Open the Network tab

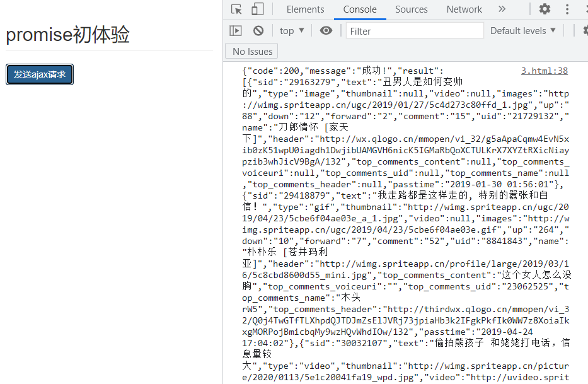(x=464, y=9)
